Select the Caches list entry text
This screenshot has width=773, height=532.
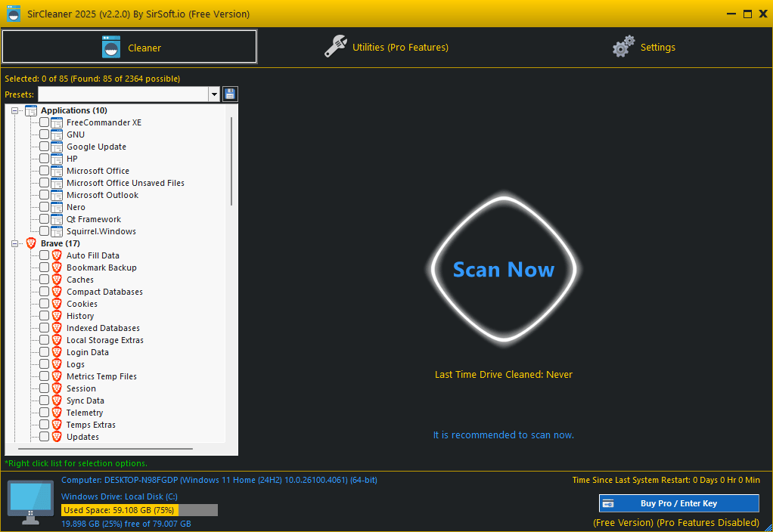(x=80, y=280)
